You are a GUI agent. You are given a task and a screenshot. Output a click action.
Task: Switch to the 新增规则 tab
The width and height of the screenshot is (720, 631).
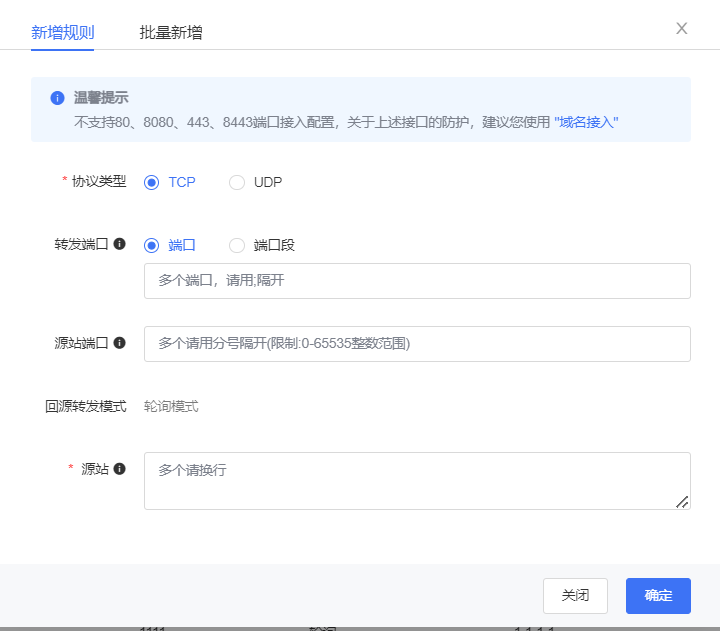pyautogui.click(x=62, y=32)
